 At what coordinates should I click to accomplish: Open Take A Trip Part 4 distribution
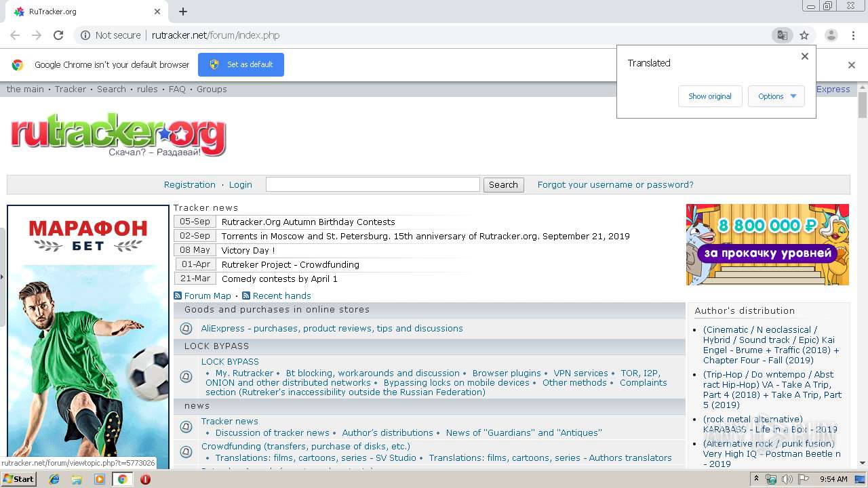[x=772, y=390]
